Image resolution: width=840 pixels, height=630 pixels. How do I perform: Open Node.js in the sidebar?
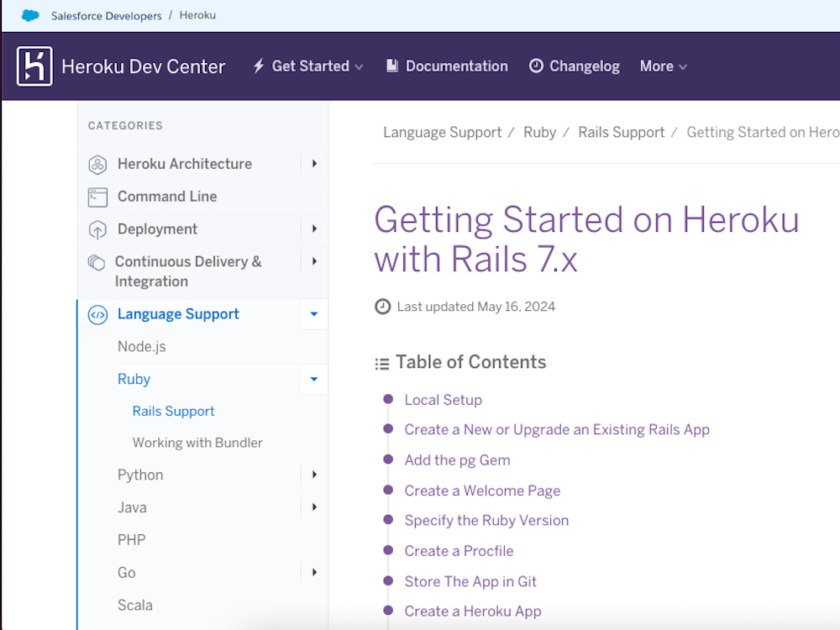pos(141,347)
